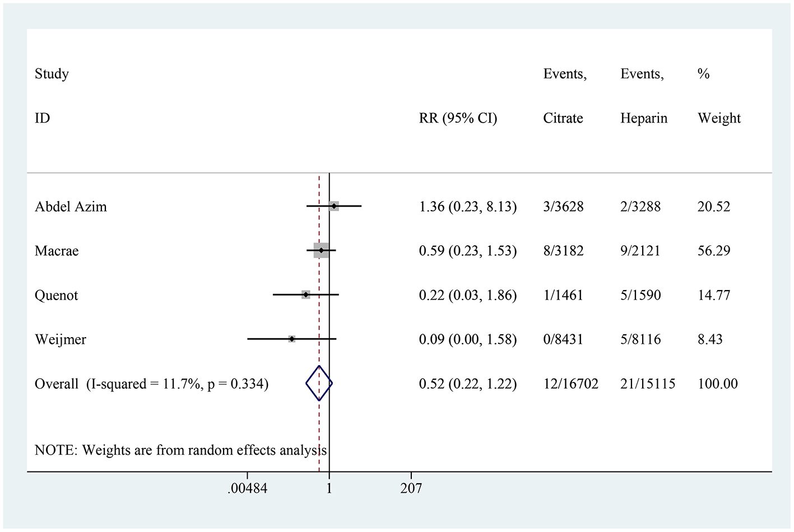Select the Macrae study label

[57, 251]
